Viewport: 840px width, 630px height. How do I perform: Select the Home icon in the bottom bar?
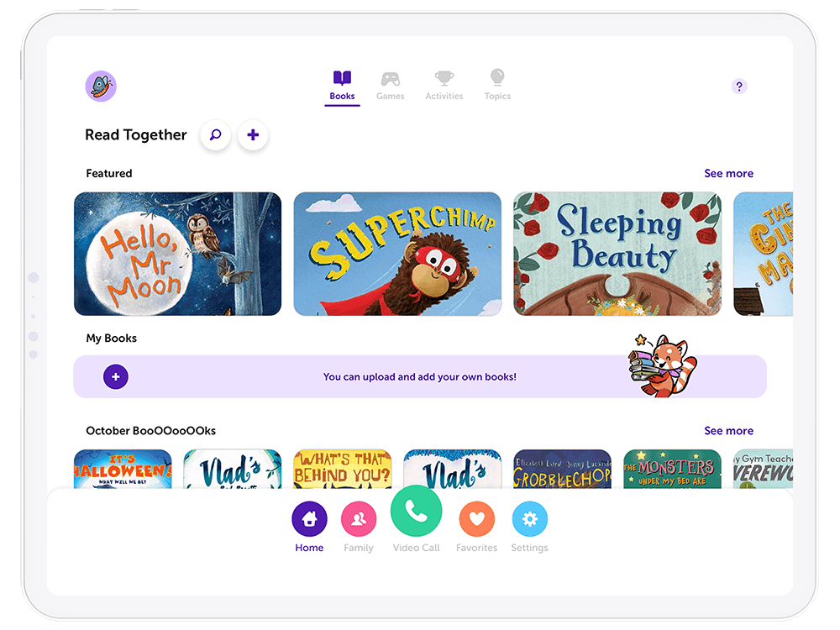[x=309, y=520]
